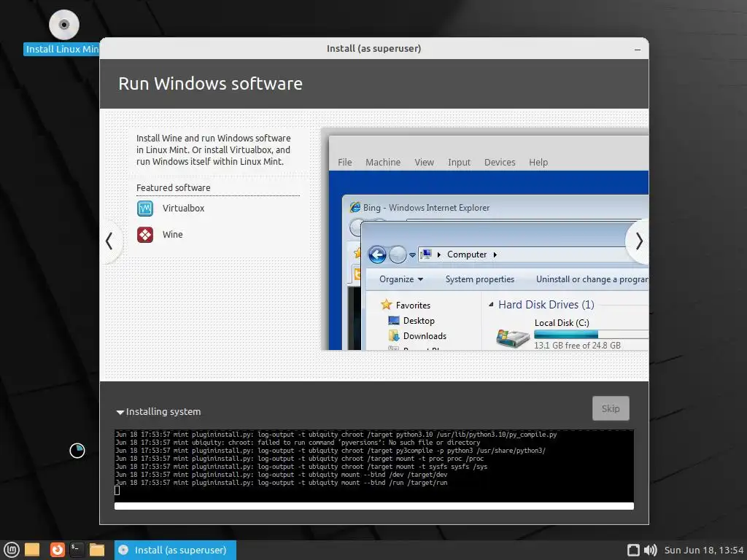Launch Firefox from the panel
The image size is (747, 560).
click(x=57, y=550)
